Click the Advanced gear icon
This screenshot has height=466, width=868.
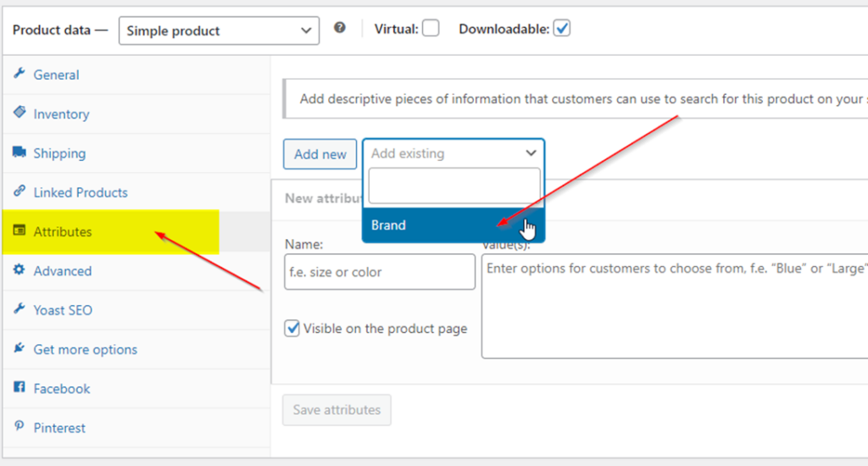pos(19,269)
